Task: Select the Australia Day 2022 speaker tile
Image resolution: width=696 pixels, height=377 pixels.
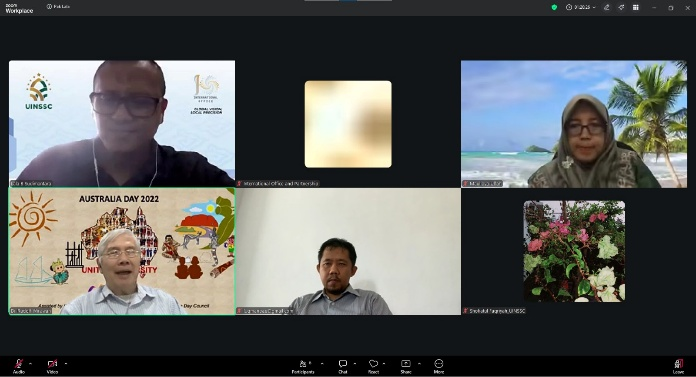Action: point(122,251)
